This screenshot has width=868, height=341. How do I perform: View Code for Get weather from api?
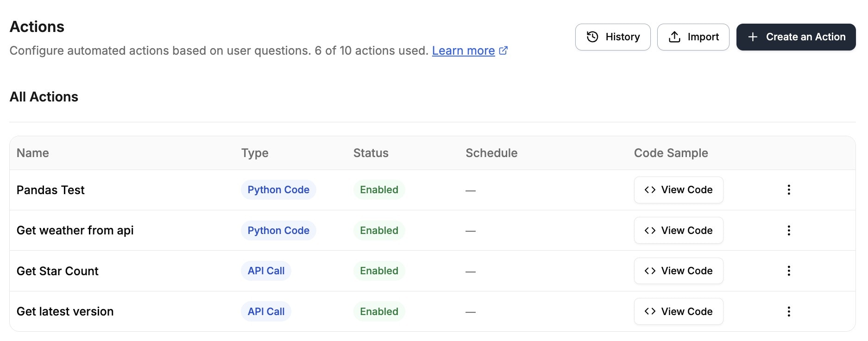pyautogui.click(x=678, y=230)
